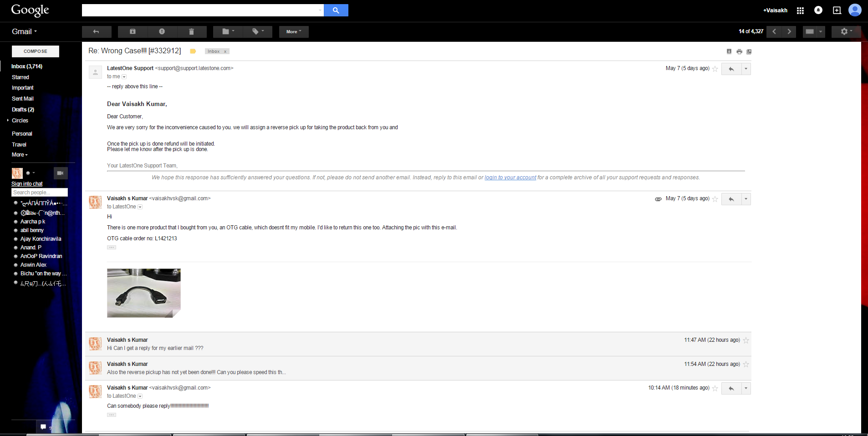Print all with the printer icon
Screen dimensions: 868x436
739,51
